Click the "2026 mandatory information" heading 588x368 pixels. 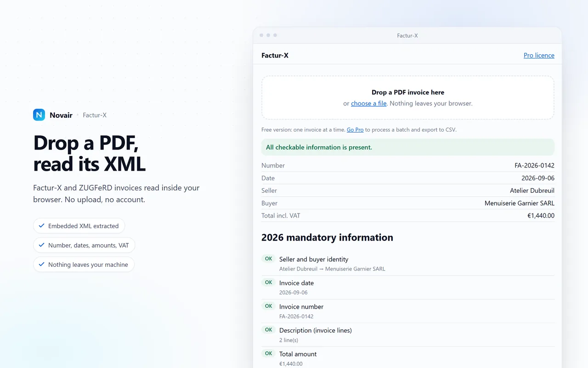click(x=327, y=237)
